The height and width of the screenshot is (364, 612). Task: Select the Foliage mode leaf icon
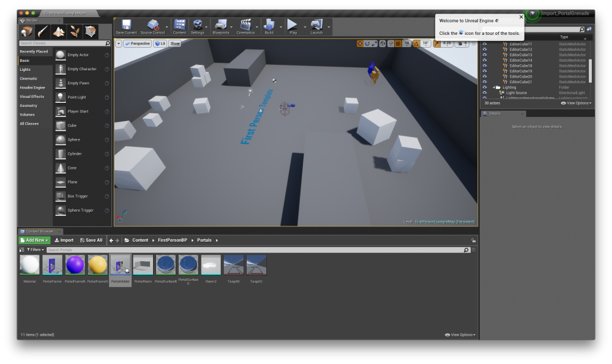(75, 31)
